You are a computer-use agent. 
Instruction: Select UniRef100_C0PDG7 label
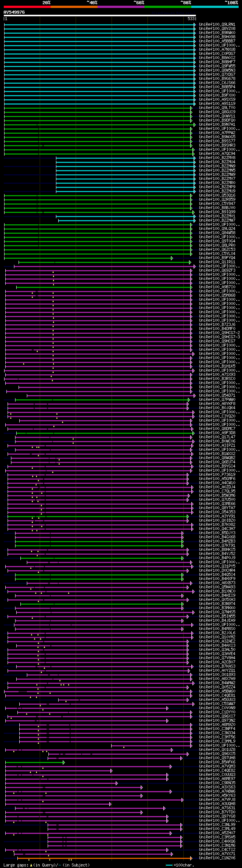pos(217,54)
